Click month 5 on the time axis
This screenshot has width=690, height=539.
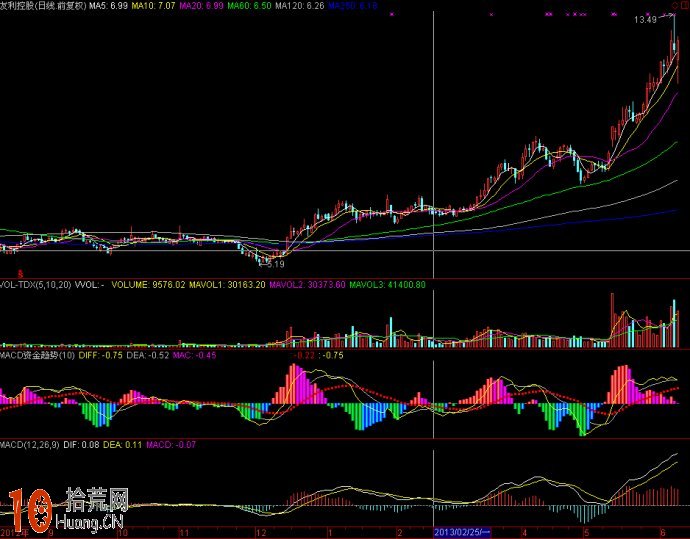(586, 533)
